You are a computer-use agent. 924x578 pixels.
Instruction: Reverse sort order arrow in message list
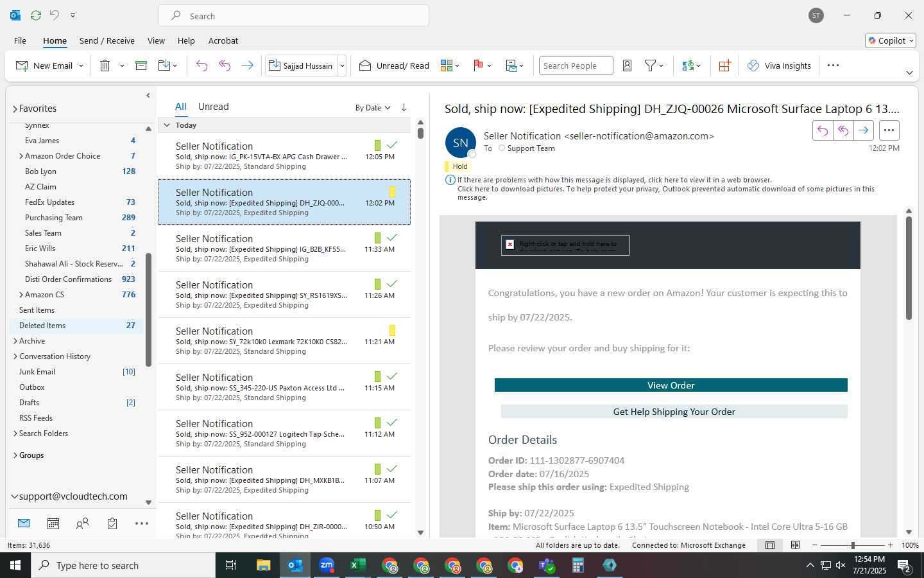click(x=404, y=107)
